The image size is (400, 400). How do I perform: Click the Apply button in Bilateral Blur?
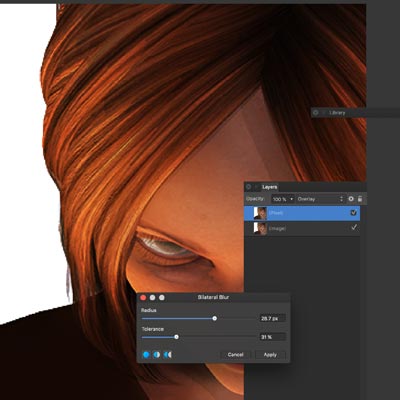tap(270, 355)
